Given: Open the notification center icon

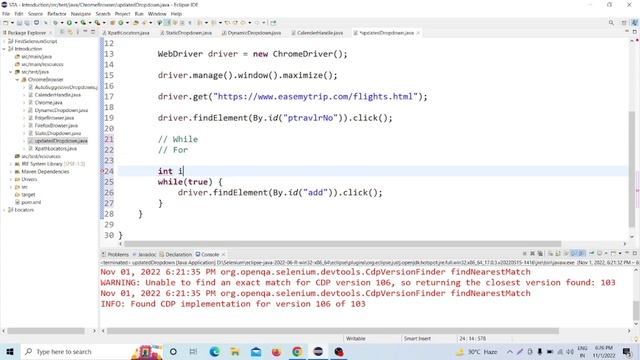Looking at the screenshot, I should (x=627, y=351).
